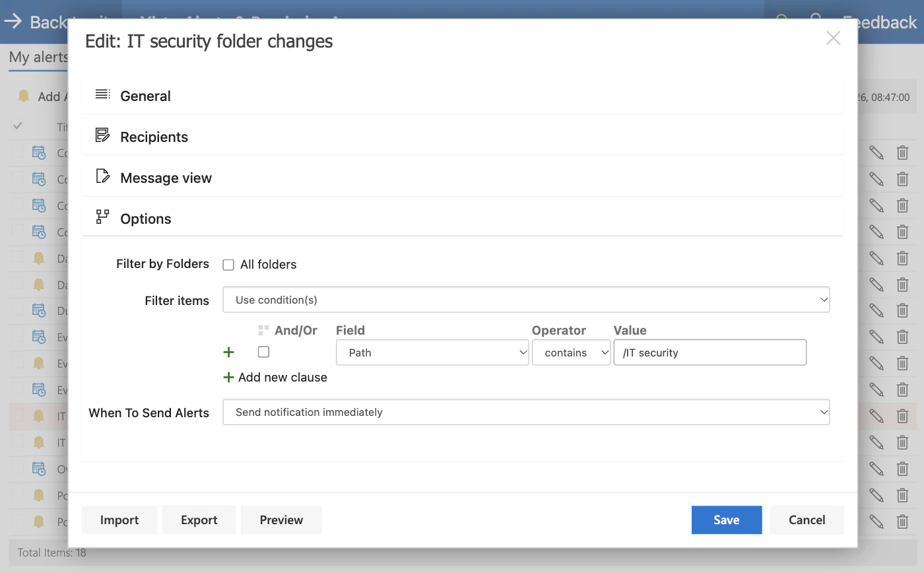The width and height of the screenshot is (924, 573).
Task: Click the calendar icon in the "Du" row
Action: click(x=39, y=310)
